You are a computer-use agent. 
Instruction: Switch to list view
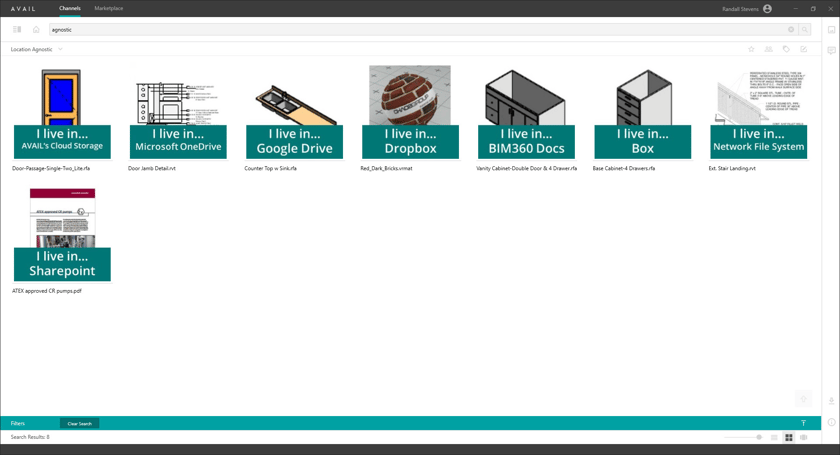pos(774,437)
